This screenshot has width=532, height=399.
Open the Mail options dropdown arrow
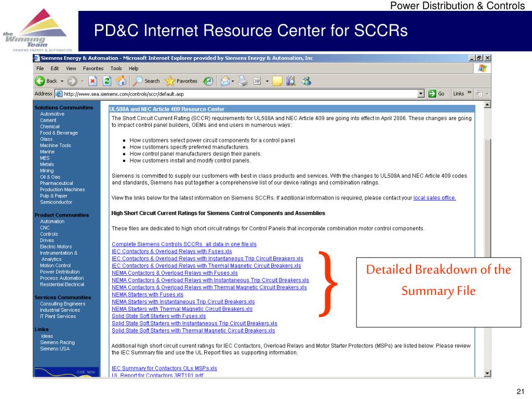pyautogui.click(x=233, y=82)
